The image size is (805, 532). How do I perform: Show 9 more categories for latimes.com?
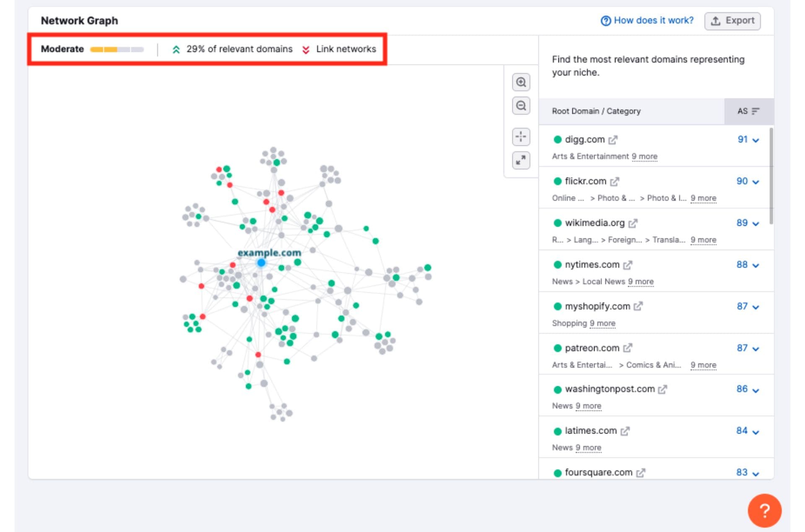(588, 448)
